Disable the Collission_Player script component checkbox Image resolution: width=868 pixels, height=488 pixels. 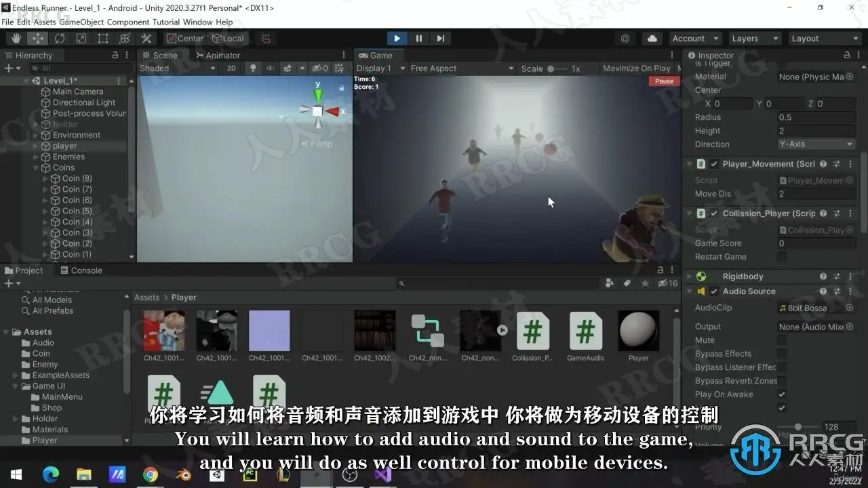coord(714,213)
